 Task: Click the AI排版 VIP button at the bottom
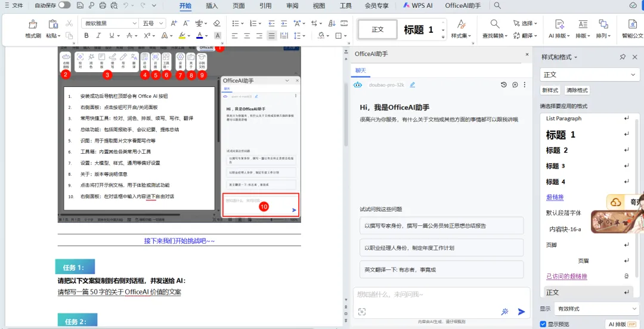pyautogui.click(x=621, y=324)
